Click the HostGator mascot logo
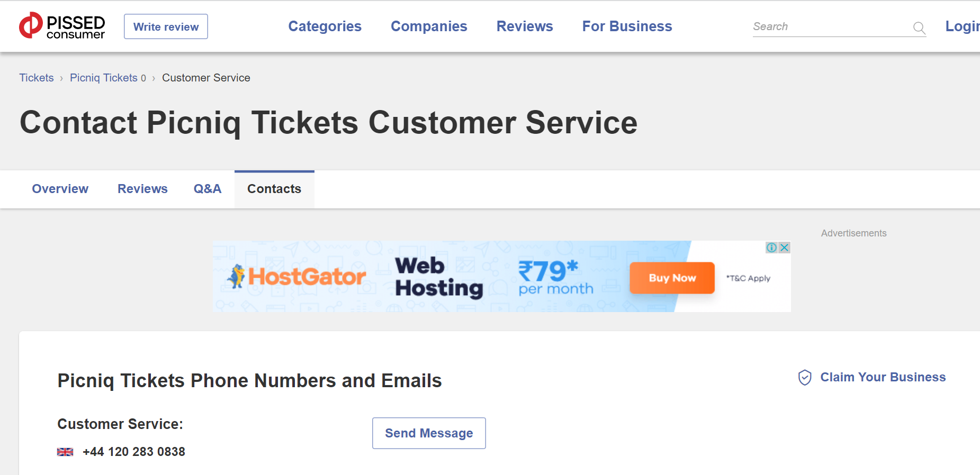The image size is (980, 475). (x=236, y=276)
